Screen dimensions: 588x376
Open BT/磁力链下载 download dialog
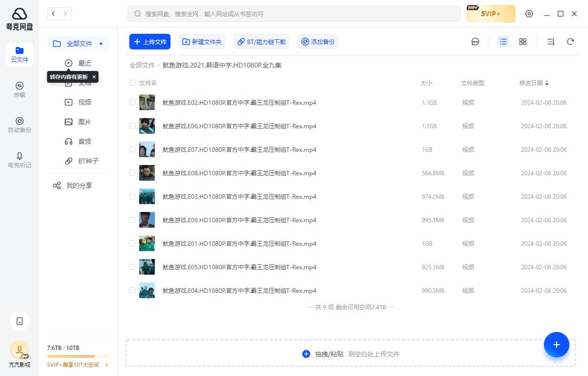click(x=261, y=42)
